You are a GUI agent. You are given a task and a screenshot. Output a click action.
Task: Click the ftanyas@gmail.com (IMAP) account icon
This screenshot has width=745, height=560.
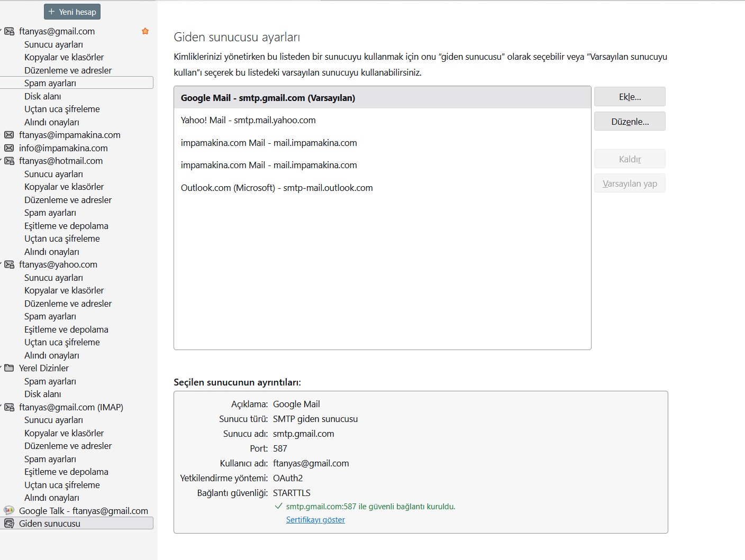[9, 407]
